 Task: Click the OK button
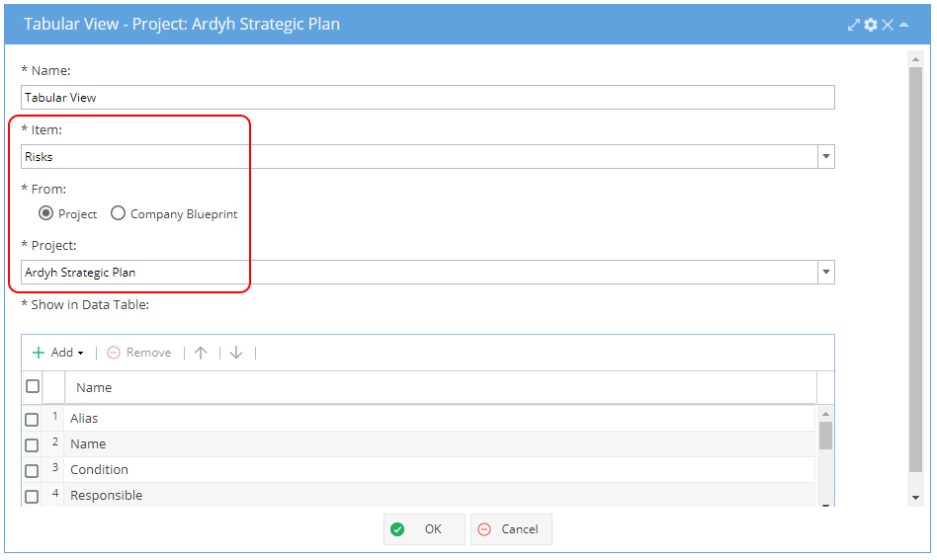tap(424, 529)
